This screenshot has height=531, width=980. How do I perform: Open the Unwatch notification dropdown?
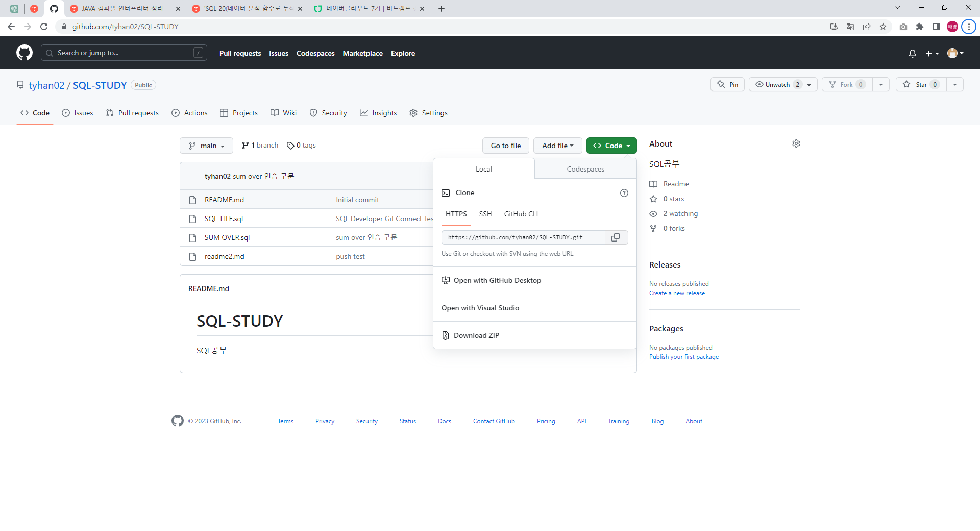click(783, 84)
